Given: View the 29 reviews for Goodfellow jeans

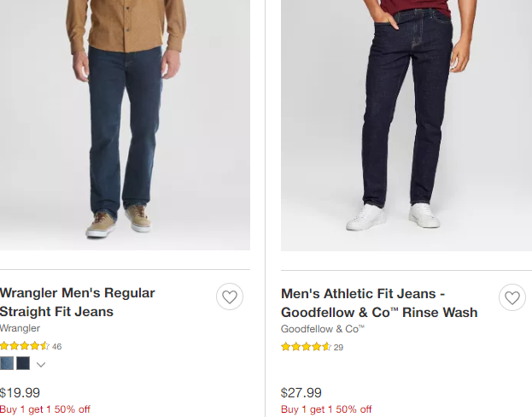Looking at the screenshot, I should click(338, 347).
